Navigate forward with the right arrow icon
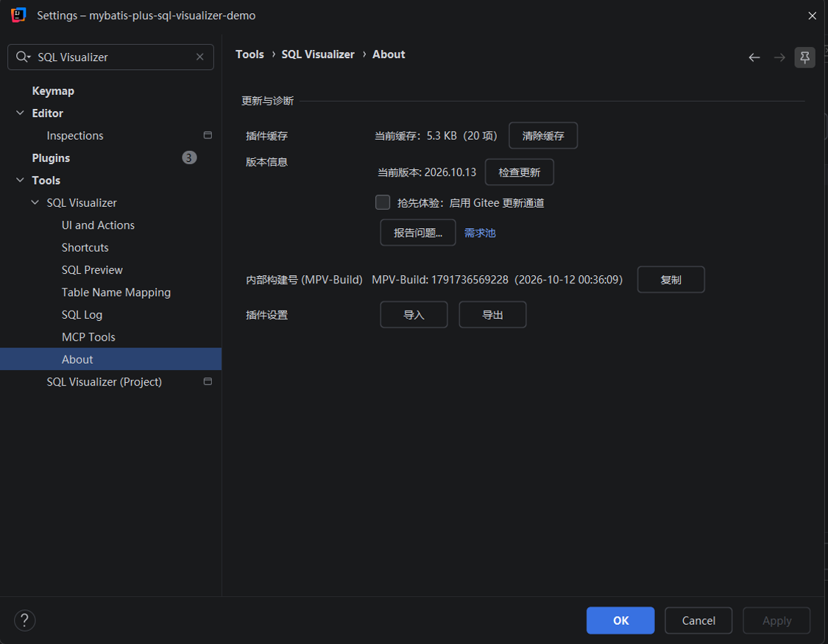This screenshot has height=644, width=828. [x=779, y=57]
